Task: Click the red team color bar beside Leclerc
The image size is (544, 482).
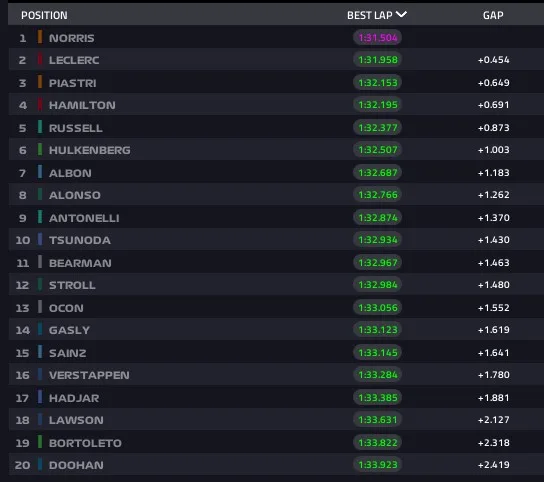Action: tap(40, 59)
